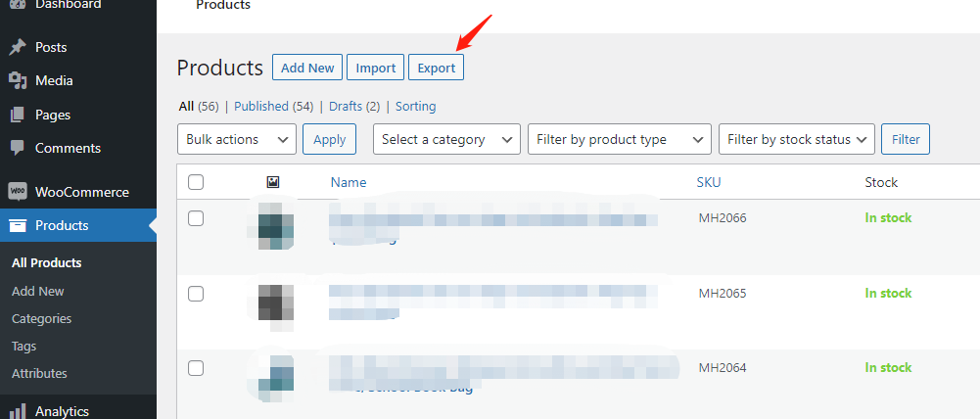Click the Add New product button
The width and height of the screenshot is (980, 419).
307,67
